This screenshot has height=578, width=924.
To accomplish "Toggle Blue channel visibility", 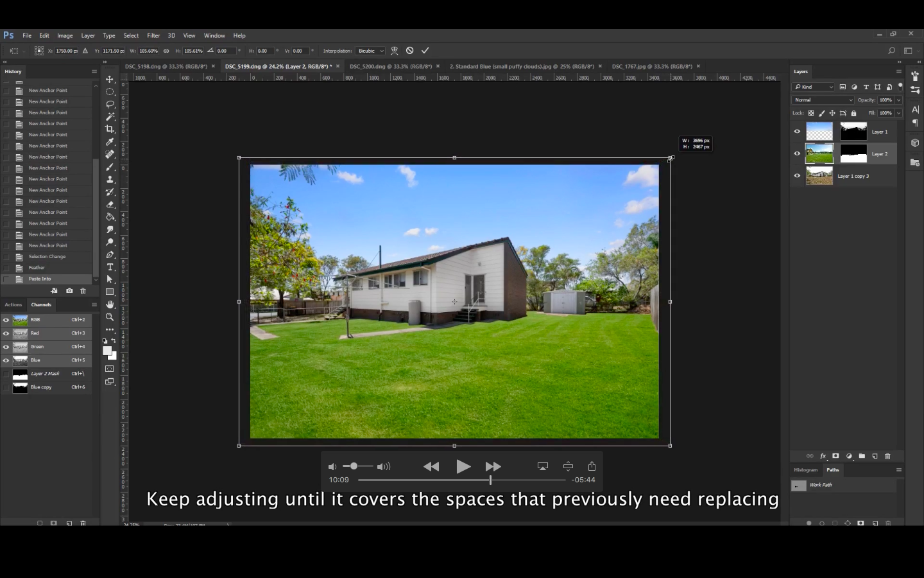I will tap(6, 360).
